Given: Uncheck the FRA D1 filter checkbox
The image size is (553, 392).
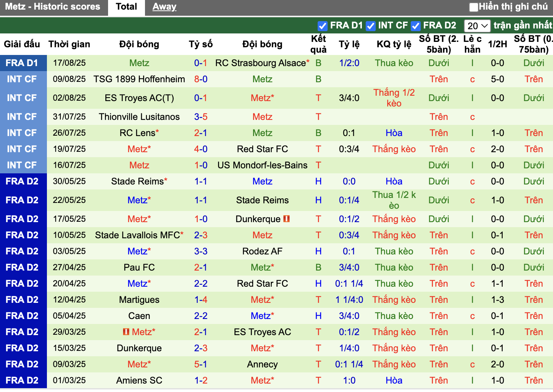Looking at the screenshot, I should tap(322, 26).
